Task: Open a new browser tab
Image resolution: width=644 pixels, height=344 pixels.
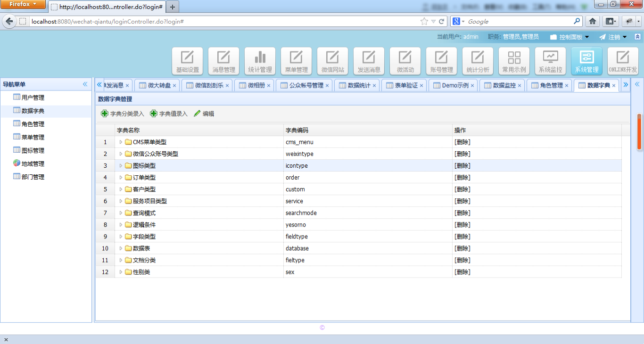Action: pos(173,7)
